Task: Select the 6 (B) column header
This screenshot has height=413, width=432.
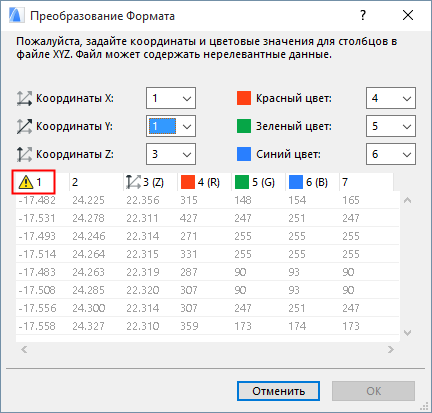Action: [x=312, y=182]
